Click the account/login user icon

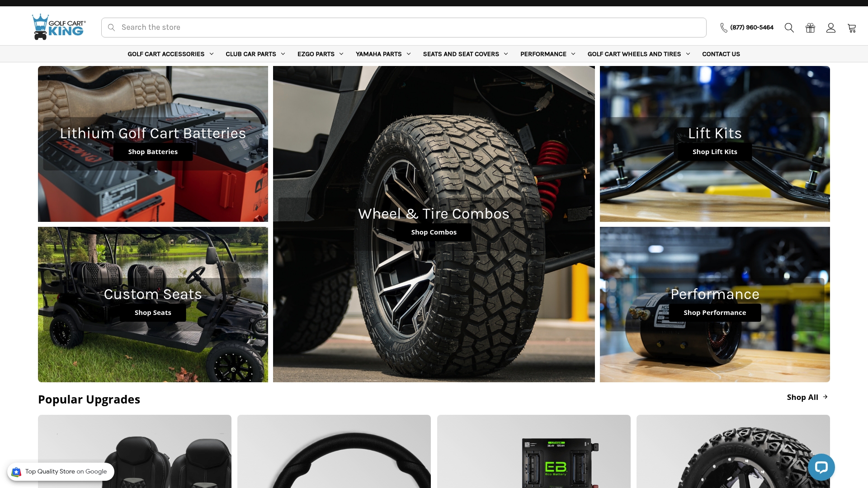pos(831,27)
